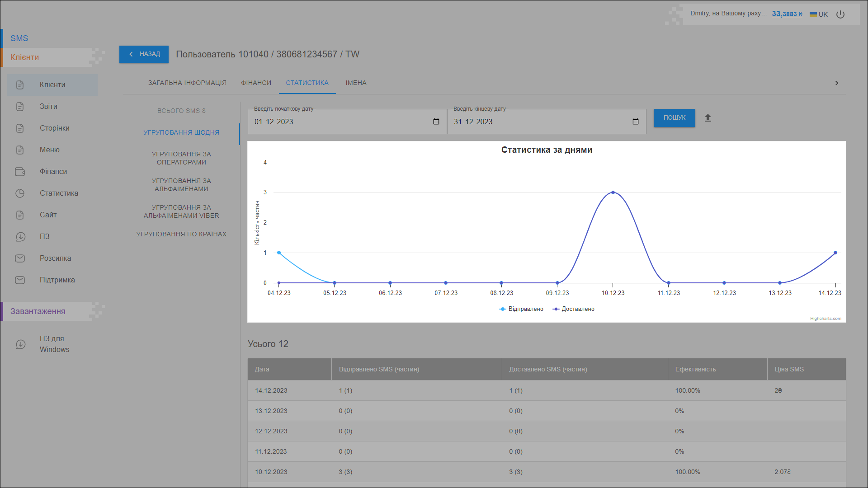Screen dimensions: 868x488
Task: Click the account balance link
Action: [x=787, y=14]
